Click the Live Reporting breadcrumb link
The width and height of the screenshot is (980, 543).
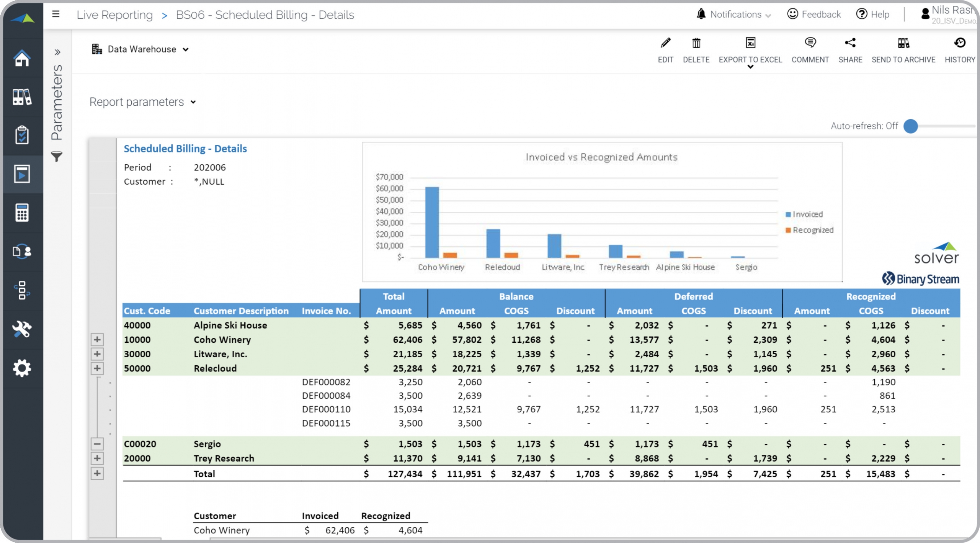[114, 15]
